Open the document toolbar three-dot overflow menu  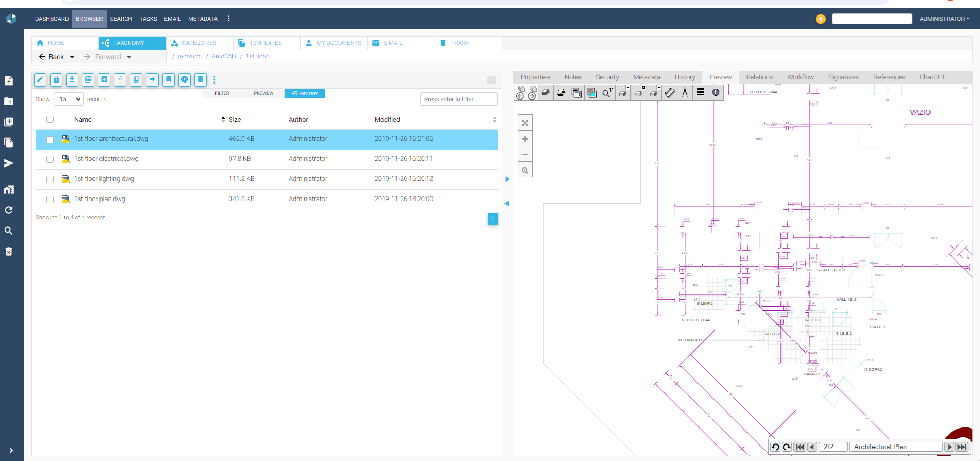(214, 79)
